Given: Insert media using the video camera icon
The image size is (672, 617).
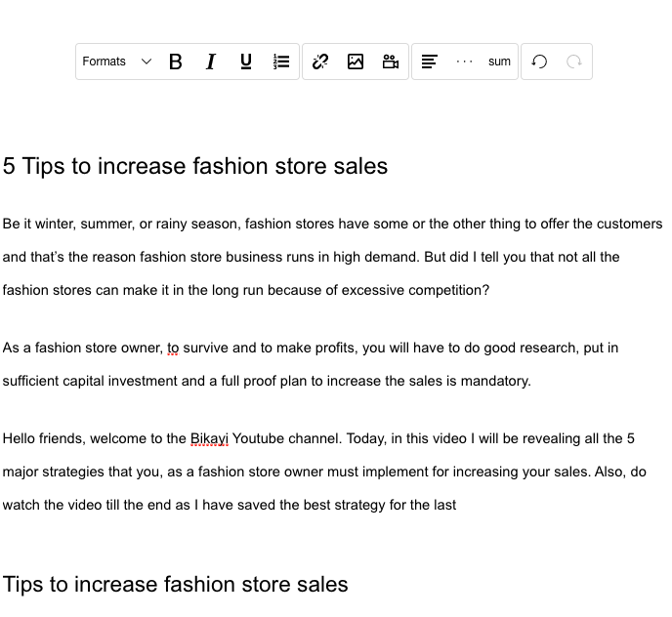Looking at the screenshot, I should pyautogui.click(x=391, y=62).
